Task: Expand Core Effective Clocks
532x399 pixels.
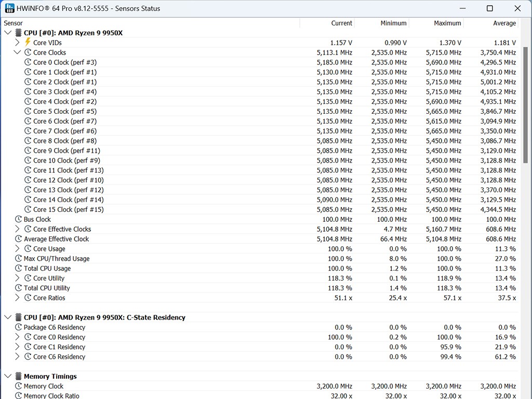Action: pos(17,229)
